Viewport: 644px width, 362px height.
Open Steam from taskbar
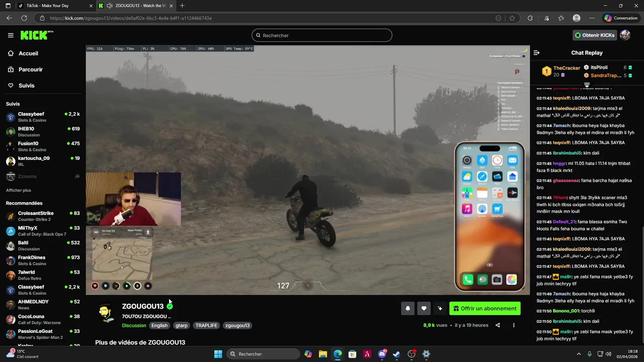(396, 354)
